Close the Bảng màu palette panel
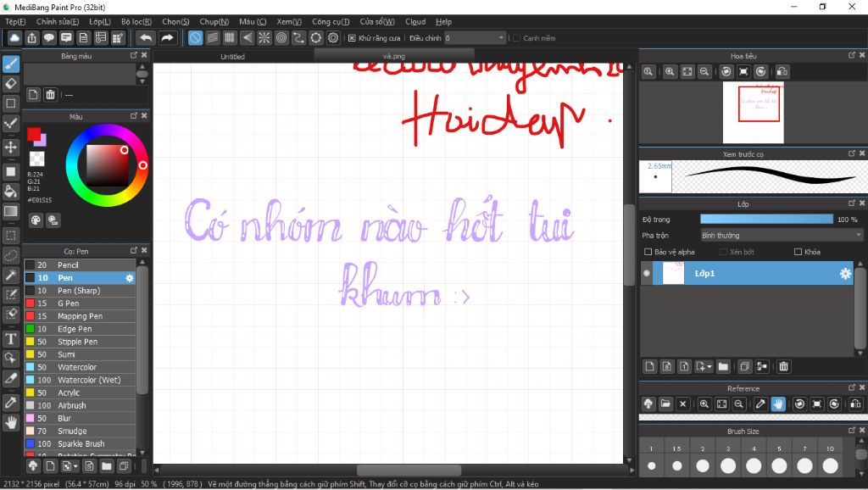This screenshot has width=868, height=490. pos(144,55)
